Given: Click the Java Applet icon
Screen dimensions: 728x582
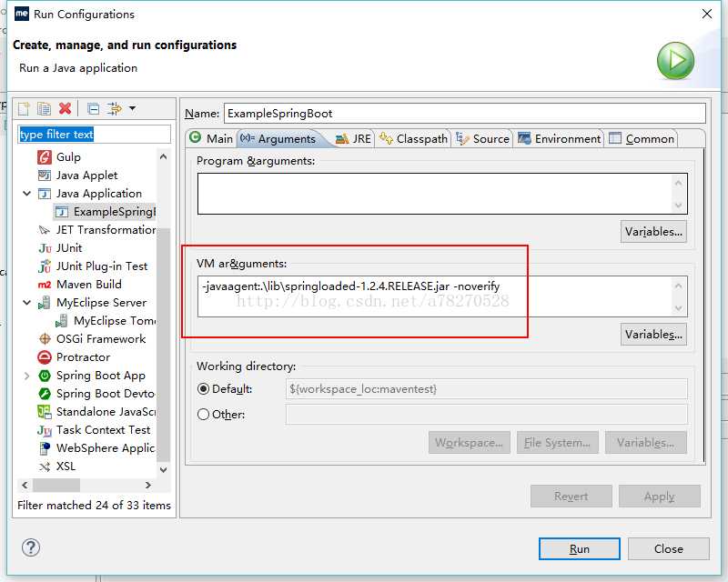Looking at the screenshot, I should 45,176.
